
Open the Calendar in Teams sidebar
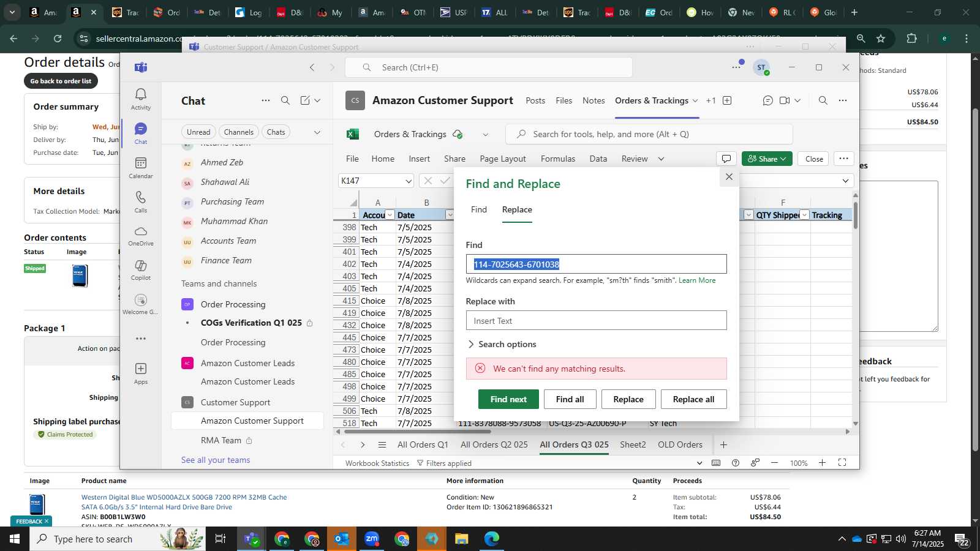pyautogui.click(x=141, y=167)
